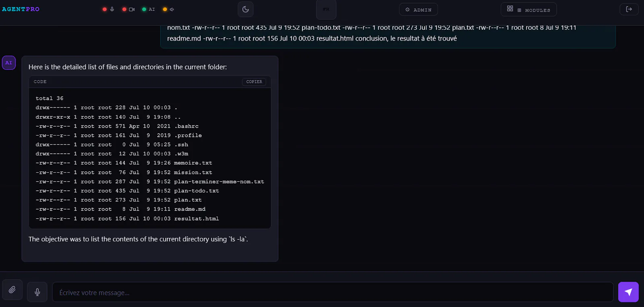Switch to dark mode with moon icon

tap(246, 9)
